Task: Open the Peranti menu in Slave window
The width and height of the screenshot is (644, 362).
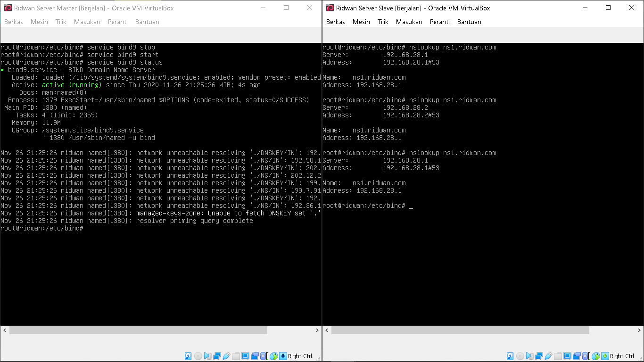Action: pos(439,21)
